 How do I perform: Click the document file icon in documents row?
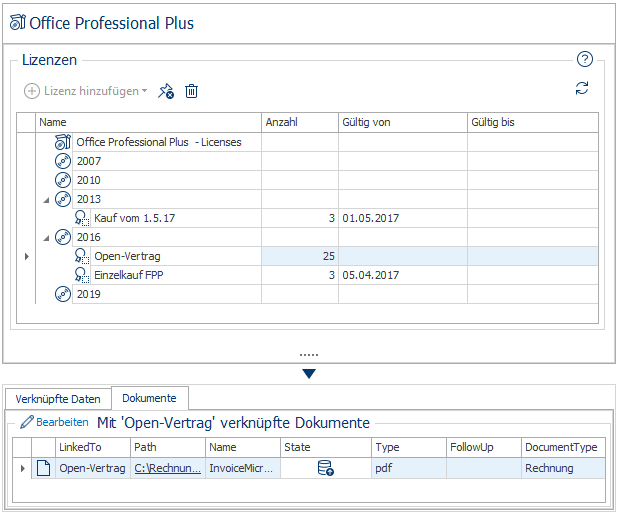[x=43, y=468]
